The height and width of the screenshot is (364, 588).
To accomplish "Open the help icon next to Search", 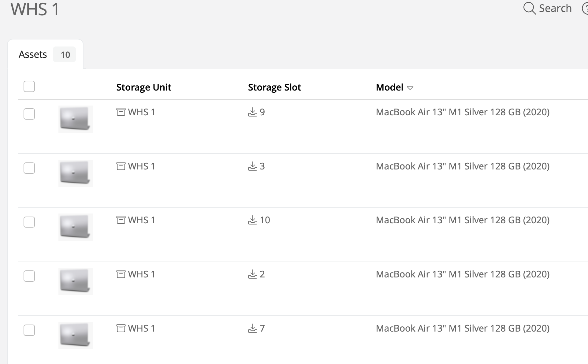I will [585, 8].
